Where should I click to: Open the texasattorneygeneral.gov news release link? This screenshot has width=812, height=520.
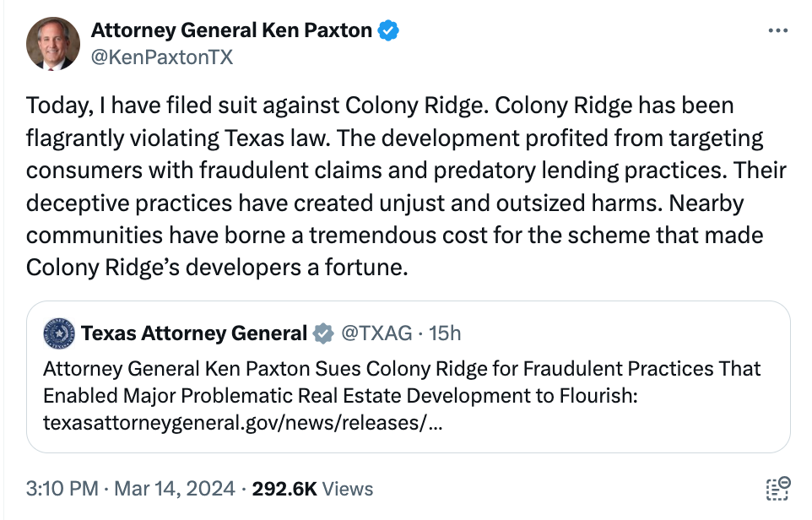[241, 423]
